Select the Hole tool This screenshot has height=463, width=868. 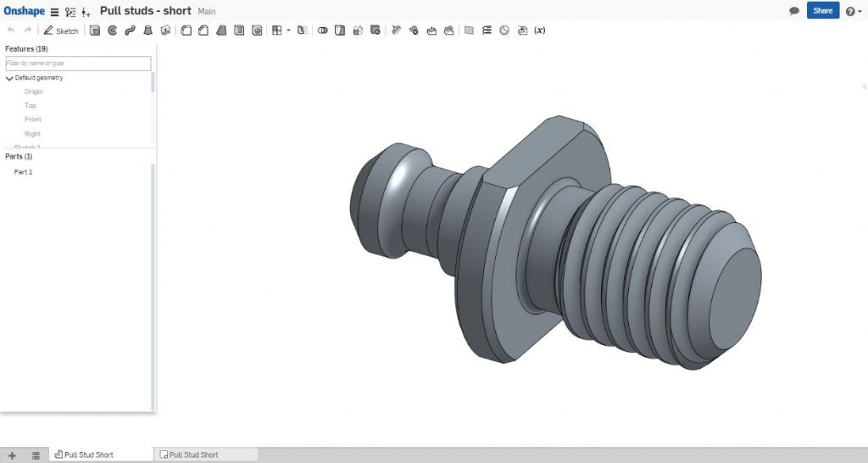click(x=256, y=31)
